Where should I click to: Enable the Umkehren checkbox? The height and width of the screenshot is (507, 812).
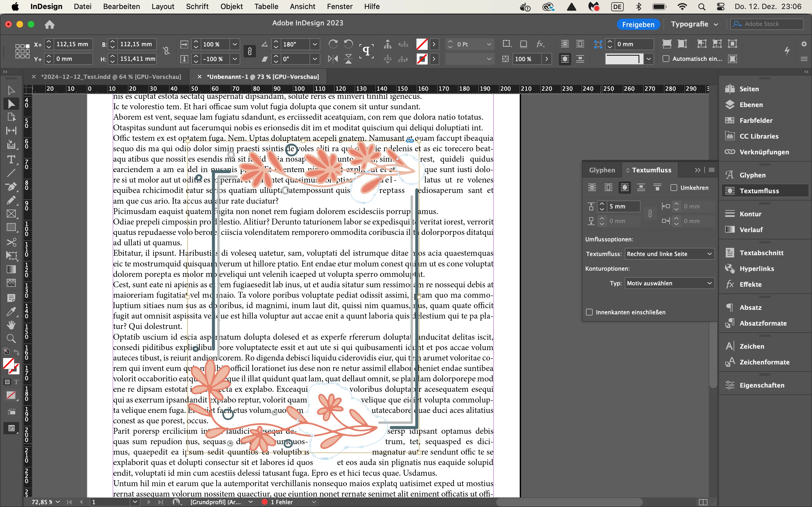pyautogui.click(x=673, y=188)
